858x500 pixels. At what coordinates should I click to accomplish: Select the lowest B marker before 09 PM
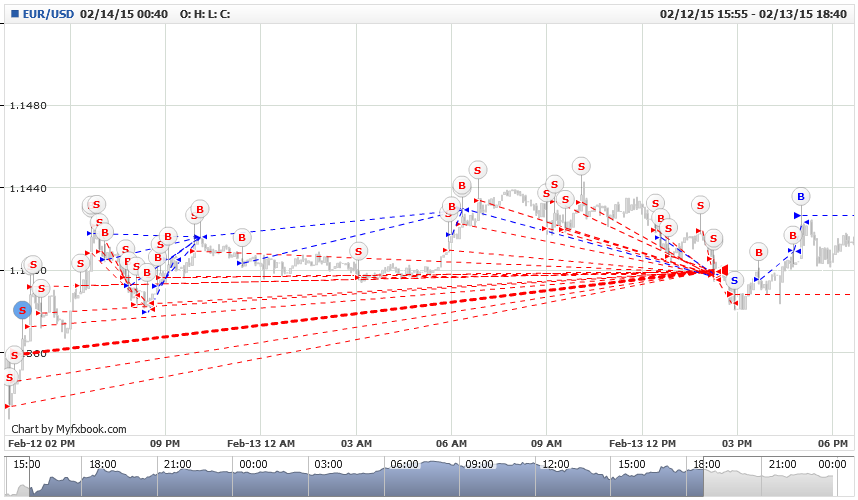147,272
